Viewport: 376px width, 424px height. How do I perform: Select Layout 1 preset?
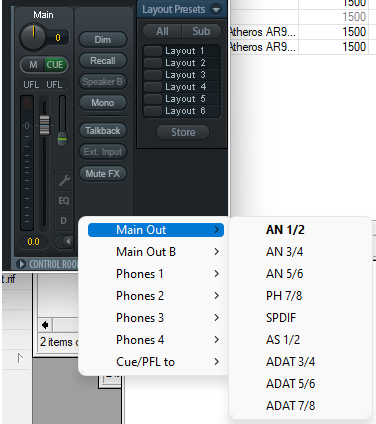click(182, 51)
